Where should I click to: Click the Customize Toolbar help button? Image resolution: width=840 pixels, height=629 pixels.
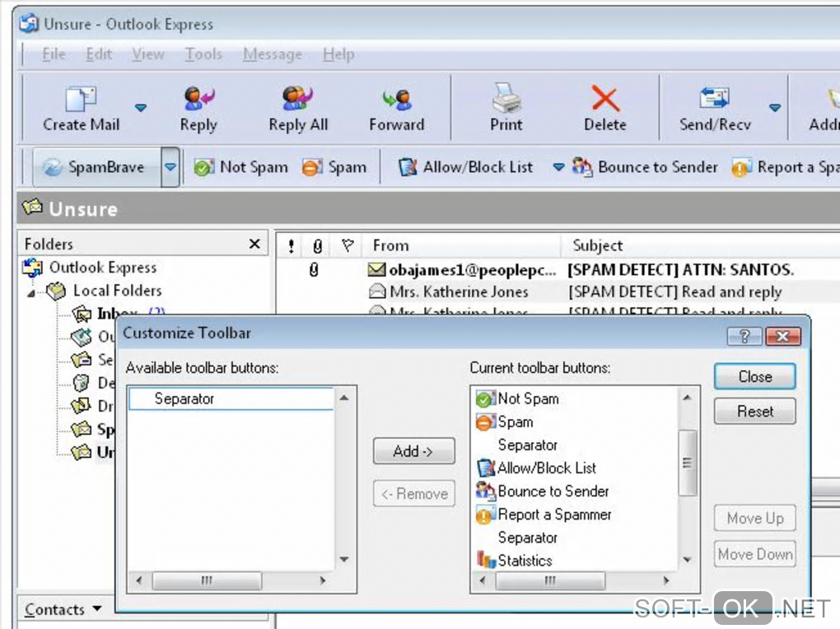[744, 336]
